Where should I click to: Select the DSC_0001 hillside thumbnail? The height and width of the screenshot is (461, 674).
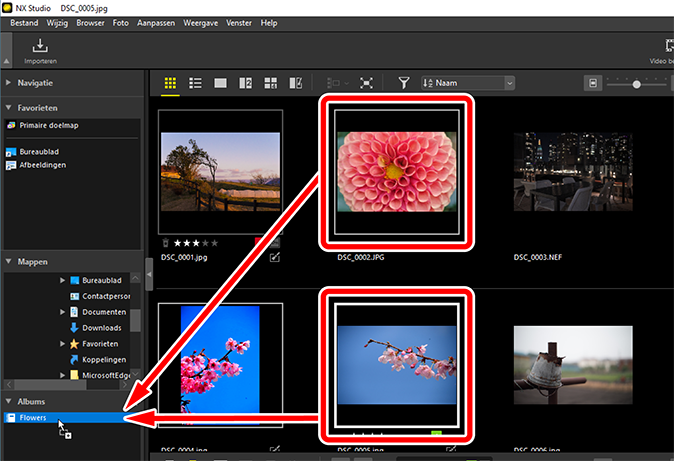221,172
